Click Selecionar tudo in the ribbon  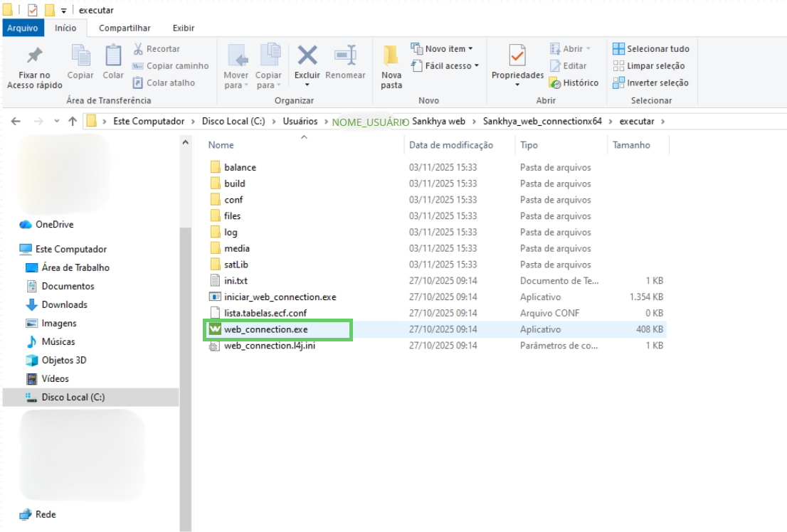(651, 48)
